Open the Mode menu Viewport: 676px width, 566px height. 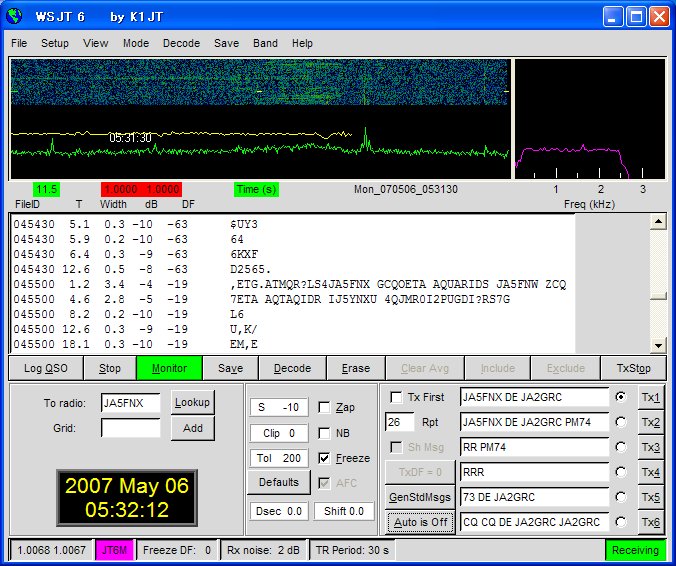136,43
